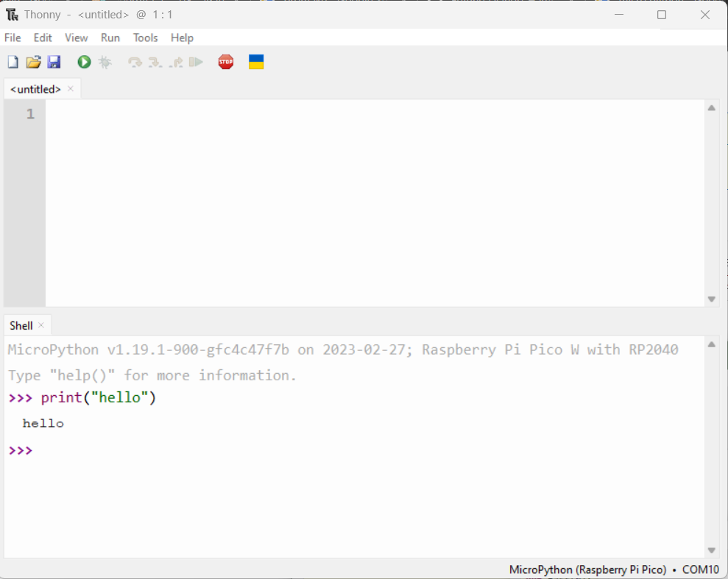Close the Thonny window
Screen dimensions: 728x579
(x=704, y=15)
